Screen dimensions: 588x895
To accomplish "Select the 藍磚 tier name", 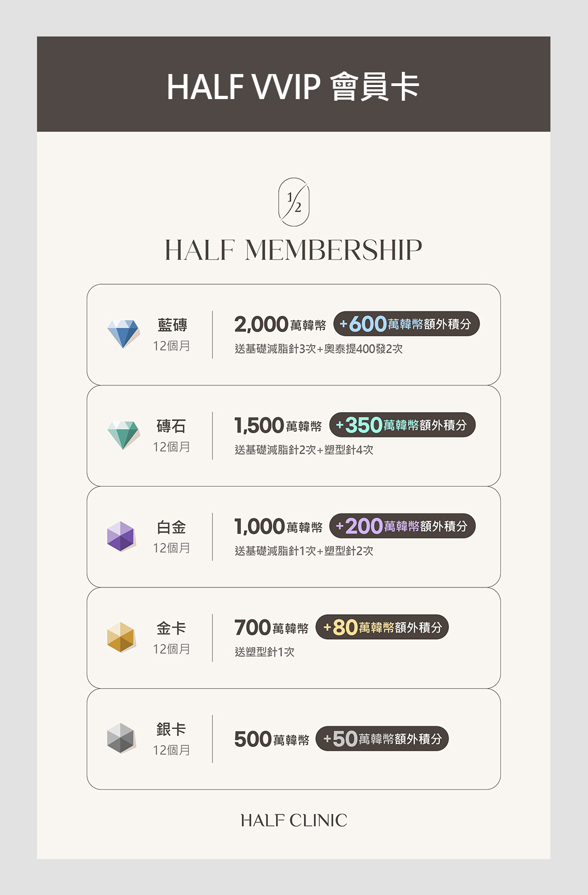I will pyautogui.click(x=172, y=325).
